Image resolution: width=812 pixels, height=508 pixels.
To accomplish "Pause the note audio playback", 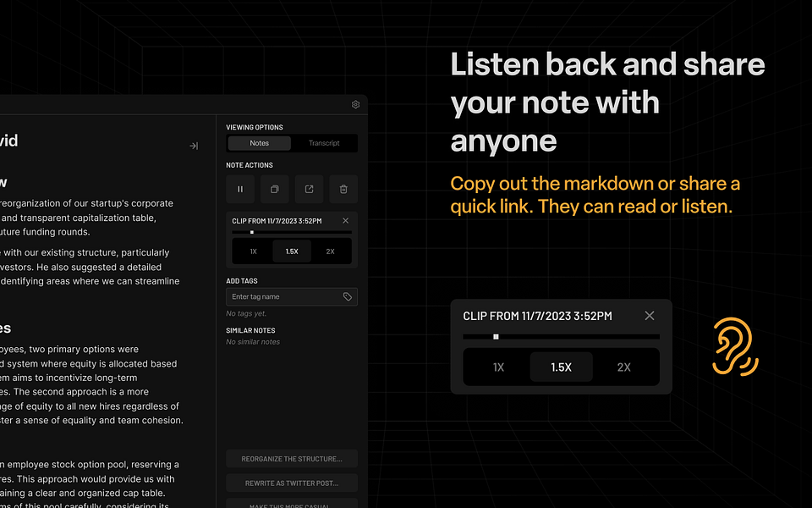I will click(239, 189).
